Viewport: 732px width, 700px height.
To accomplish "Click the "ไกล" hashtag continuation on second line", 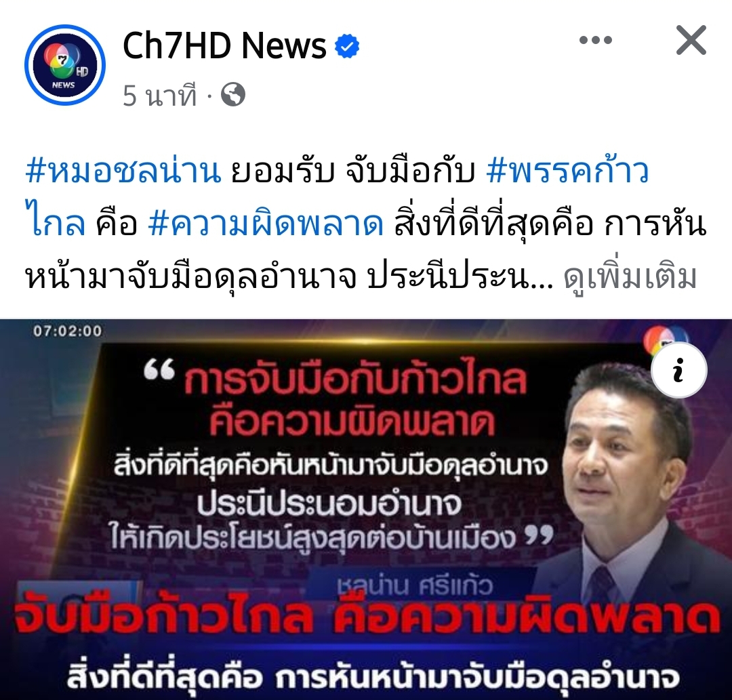I will pos(56,224).
